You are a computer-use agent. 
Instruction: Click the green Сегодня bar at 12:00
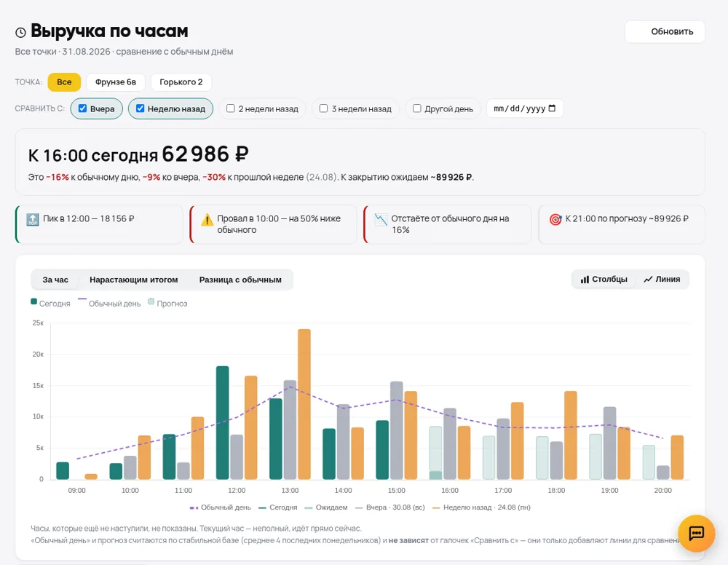coord(222,422)
